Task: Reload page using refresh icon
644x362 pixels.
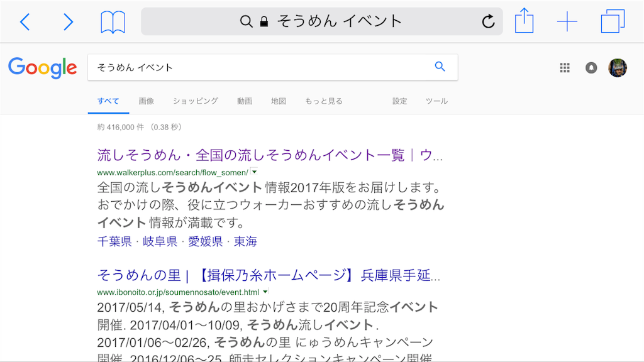Action: click(488, 21)
